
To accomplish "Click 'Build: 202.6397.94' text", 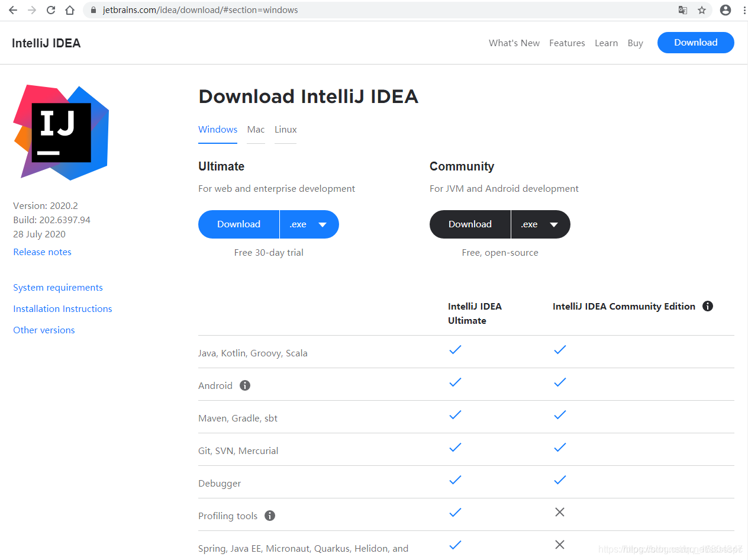I will coord(51,220).
